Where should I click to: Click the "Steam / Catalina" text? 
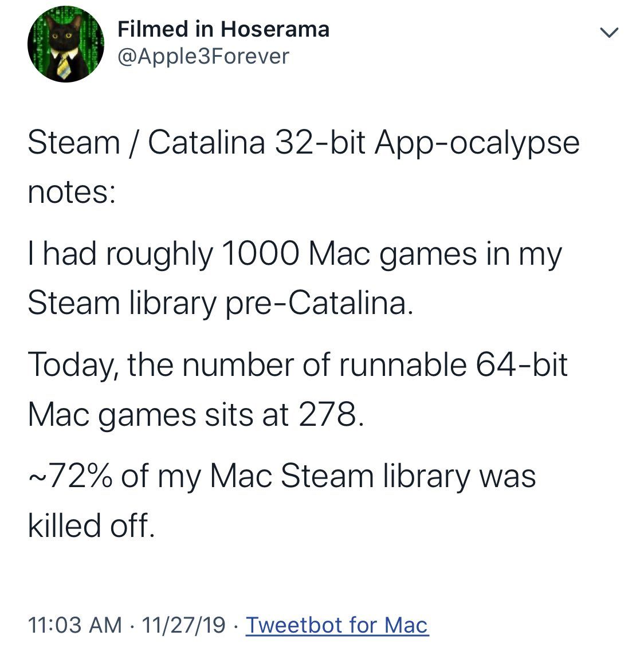click(x=146, y=142)
